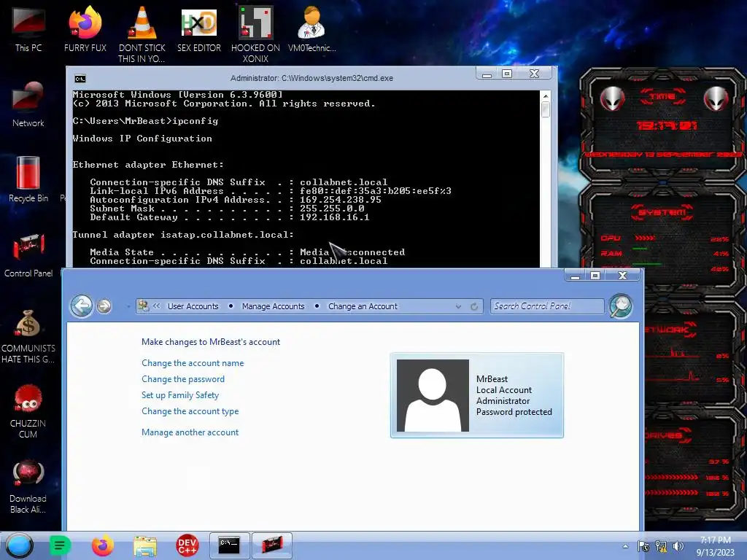Launch Firefox from the taskbar

(102, 545)
